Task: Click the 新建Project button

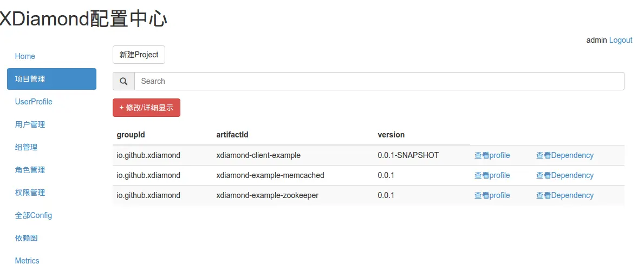Action: point(139,55)
